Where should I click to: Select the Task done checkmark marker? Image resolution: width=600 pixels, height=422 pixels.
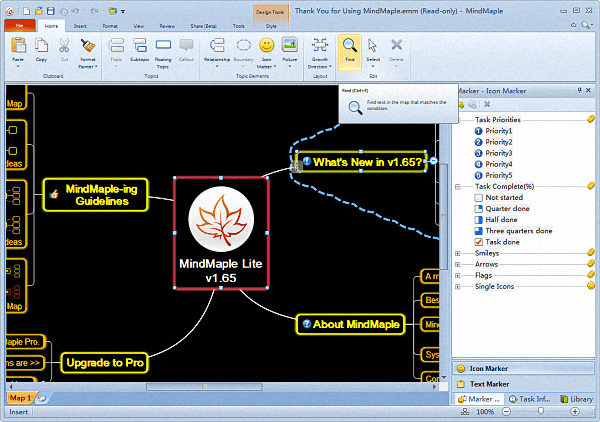(x=478, y=242)
